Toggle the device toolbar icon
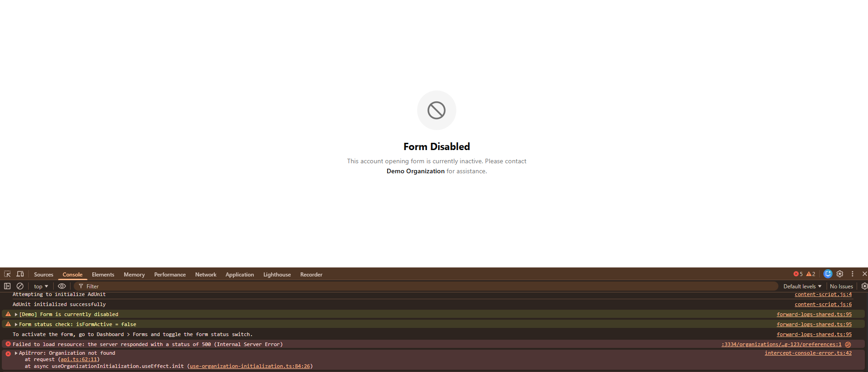This screenshot has width=868, height=372. pyautogui.click(x=20, y=274)
